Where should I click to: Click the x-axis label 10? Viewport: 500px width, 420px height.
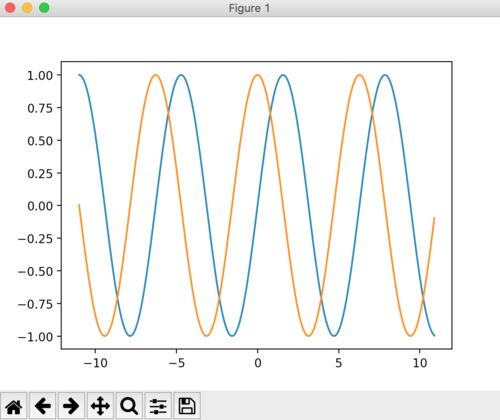[420, 363]
